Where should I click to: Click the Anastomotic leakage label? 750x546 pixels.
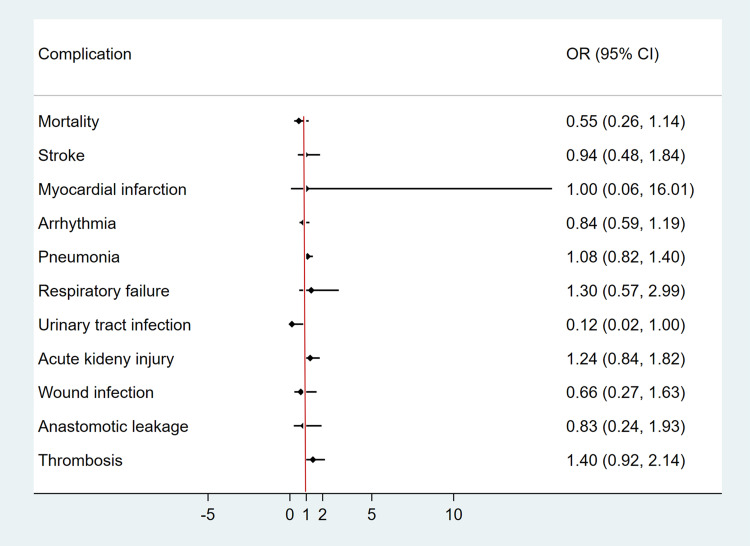113,427
